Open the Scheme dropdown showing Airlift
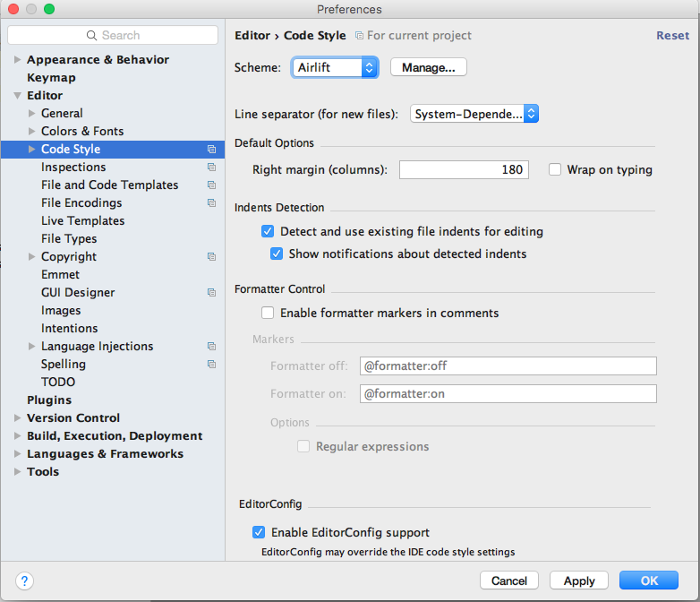The width and height of the screenshot is (700, 602). pyautogui.click(x=335, y=67)
